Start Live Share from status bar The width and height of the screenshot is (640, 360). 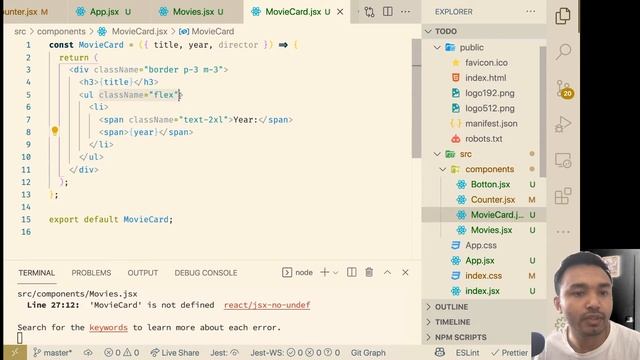[x=175, y=353]
